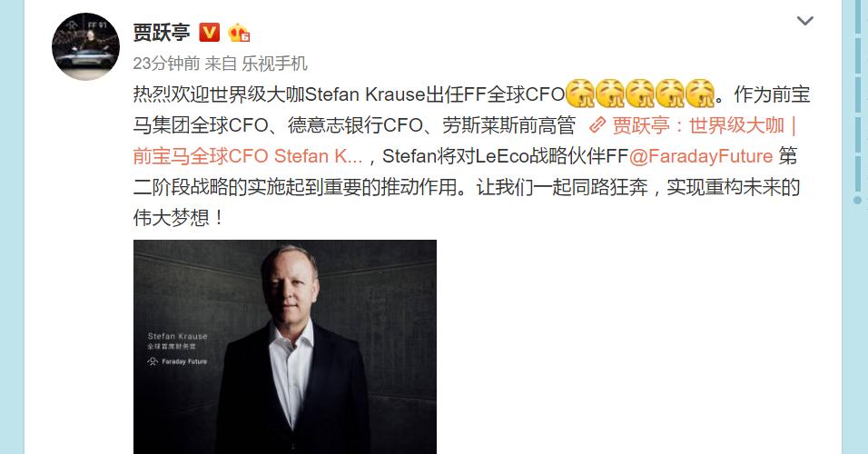Click the Stefan Krause caption in photo
Screen dimensions: 868x454
click(178, 336)
